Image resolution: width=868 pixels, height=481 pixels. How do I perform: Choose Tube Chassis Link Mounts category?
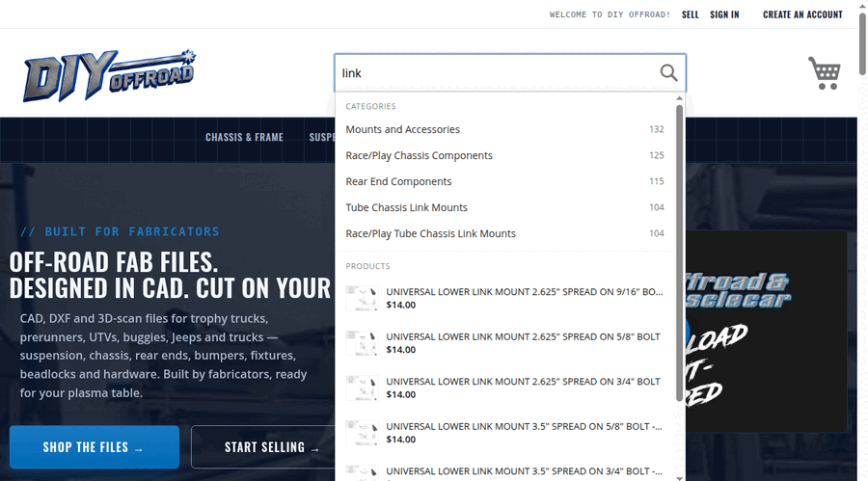coord(504,207)
